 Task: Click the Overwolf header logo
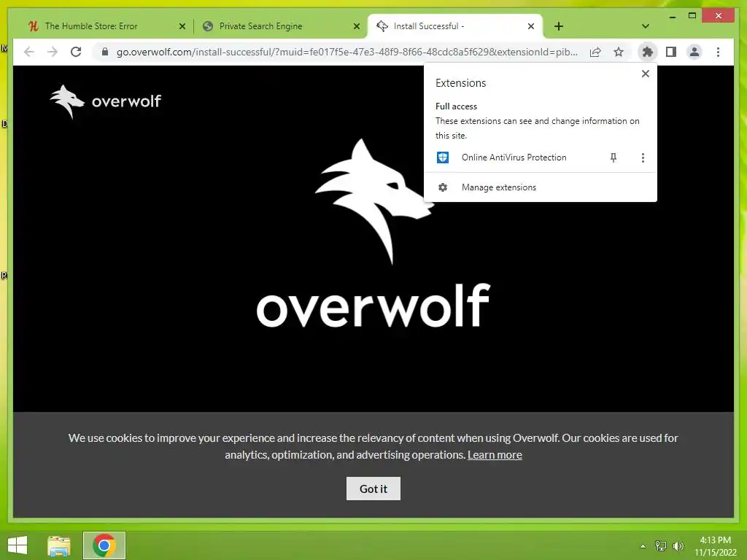pos(106,101)
